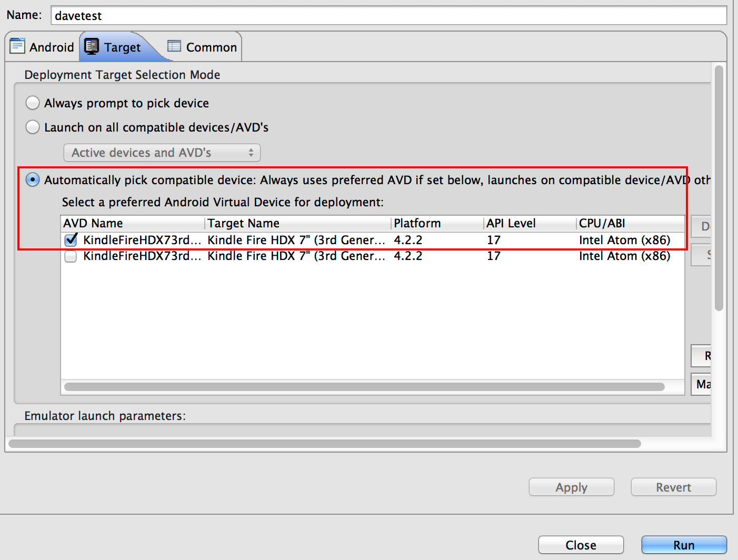Click the Apply button
Image resolution: width=738 pixels, height=560 pixels.
[x=572, y=487]
